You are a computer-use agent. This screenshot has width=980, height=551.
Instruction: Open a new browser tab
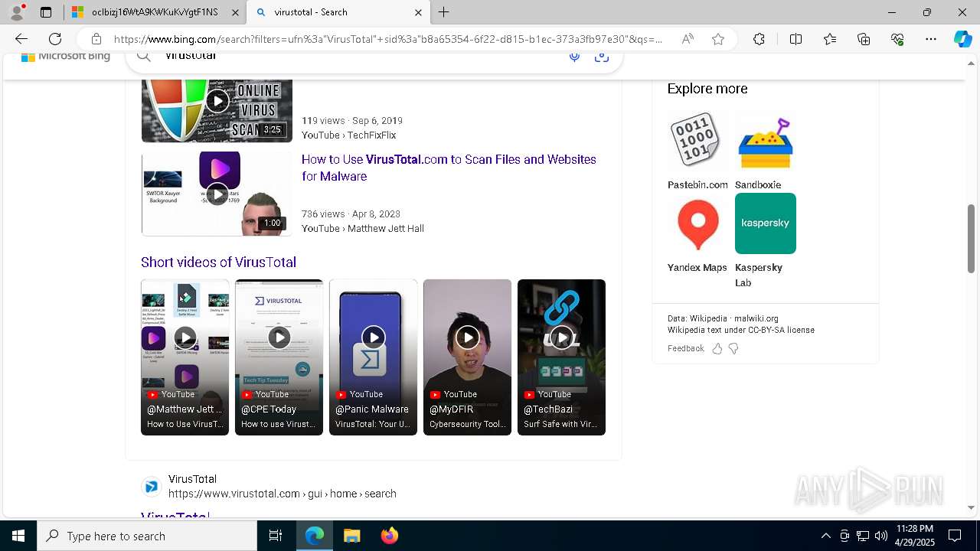tap(444, 12)
